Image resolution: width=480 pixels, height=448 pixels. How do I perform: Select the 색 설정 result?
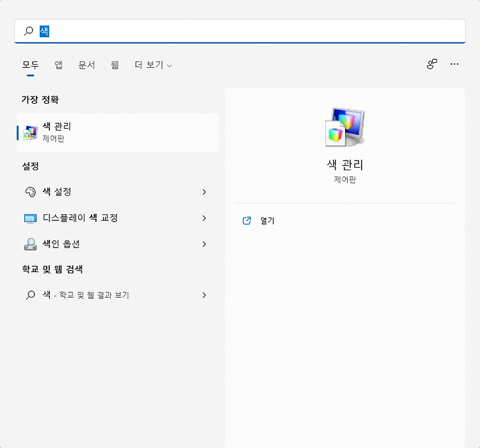coord(118,192)
